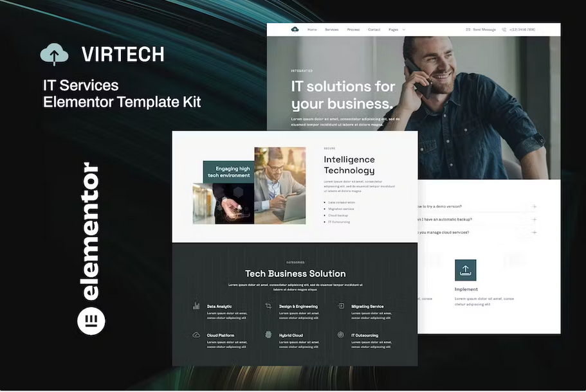Click the Migrating Service arrow icon
Image resolution: width=586 pixels, height=392 pixels.
pyautogui.click(x=341, y=307)
